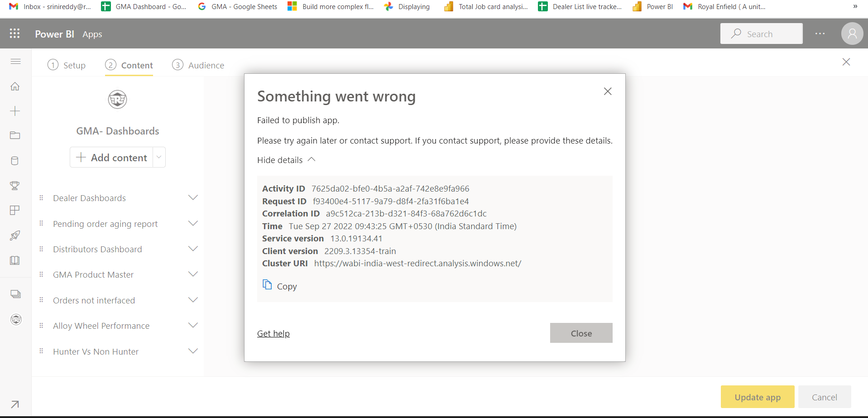
Task: Click into the Search box
Action: point(762,34)
